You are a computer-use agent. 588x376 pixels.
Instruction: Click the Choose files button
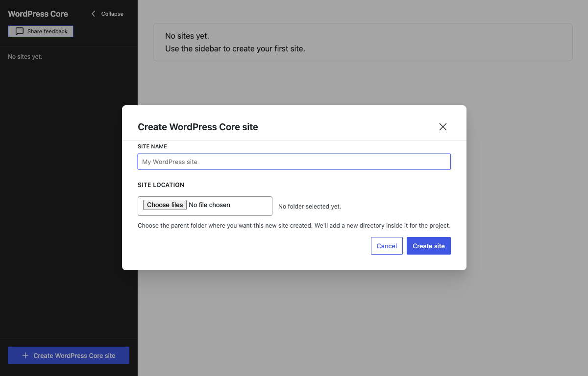[x=165, y=205]
